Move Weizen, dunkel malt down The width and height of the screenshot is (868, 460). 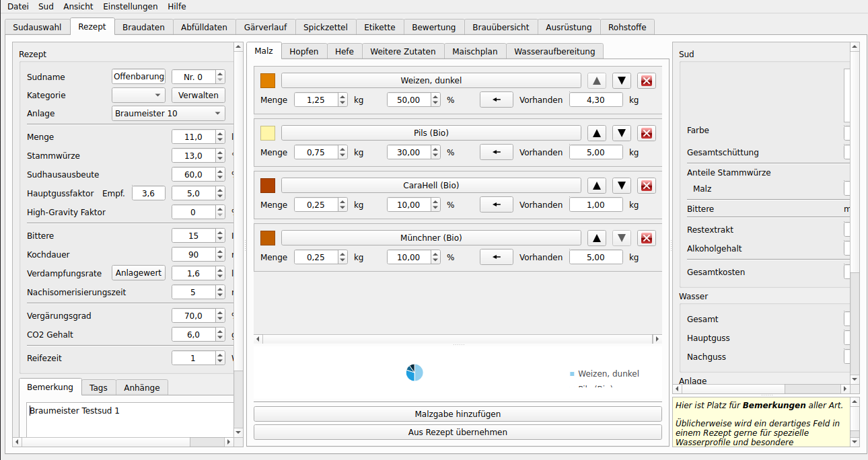pos(622,81)
